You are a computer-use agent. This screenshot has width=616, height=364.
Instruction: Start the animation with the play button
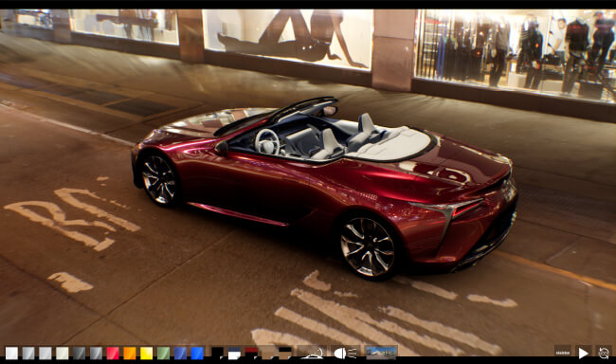[x=584, y=353]
